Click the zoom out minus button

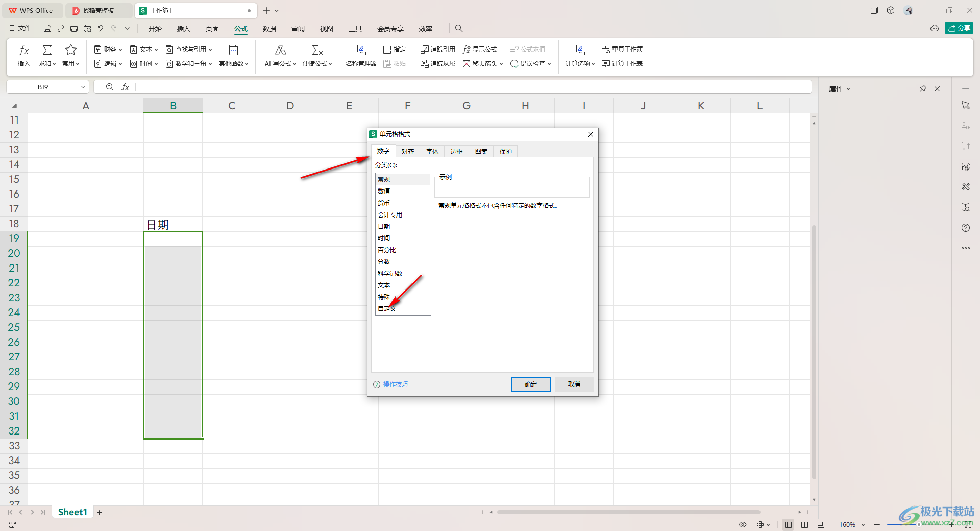tap(877, 525)
